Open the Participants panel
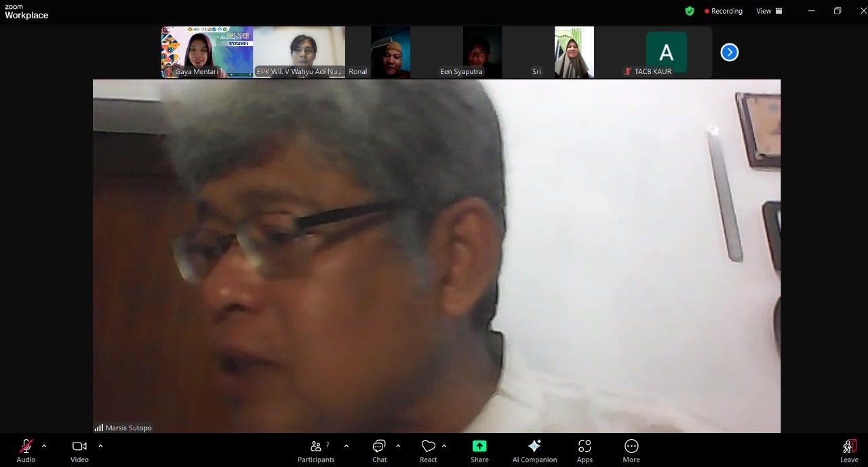868x467 pixels. tap(316, 450)
